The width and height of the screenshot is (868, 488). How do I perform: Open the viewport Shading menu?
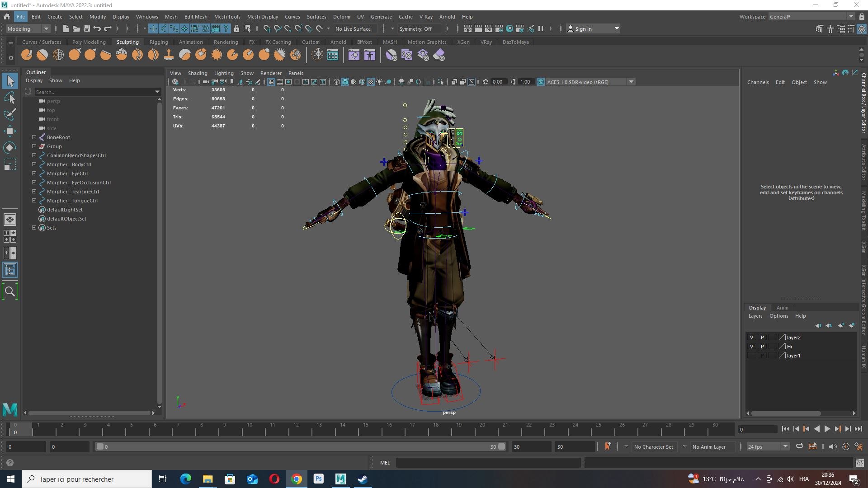pos(198,73)
